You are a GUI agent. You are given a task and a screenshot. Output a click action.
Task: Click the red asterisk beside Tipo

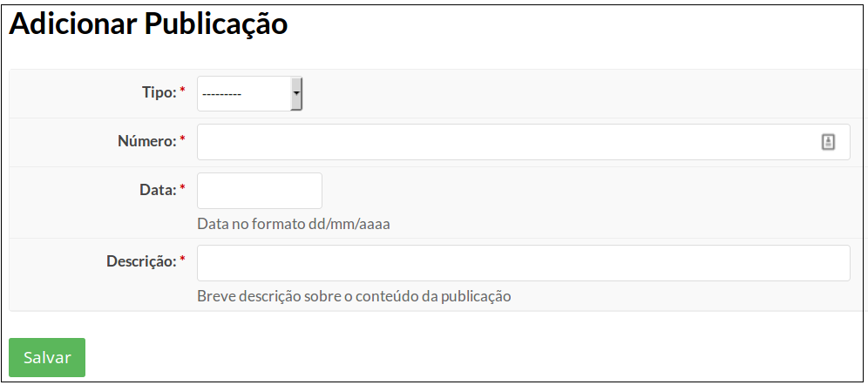pyautogui.click(x=182, y=91)
